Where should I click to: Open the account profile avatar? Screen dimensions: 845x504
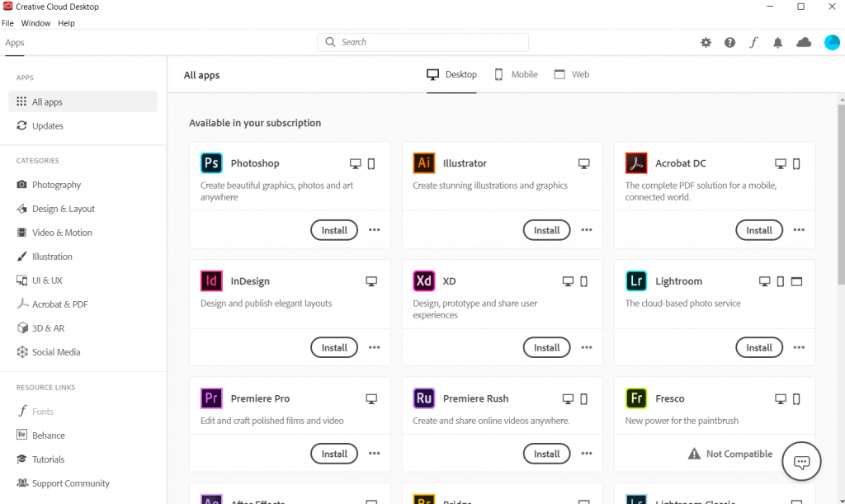coord(832,43)
